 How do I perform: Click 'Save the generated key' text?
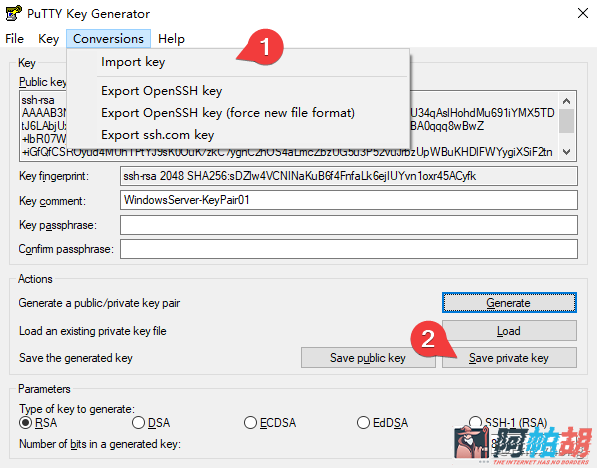[x=76, y=358]
